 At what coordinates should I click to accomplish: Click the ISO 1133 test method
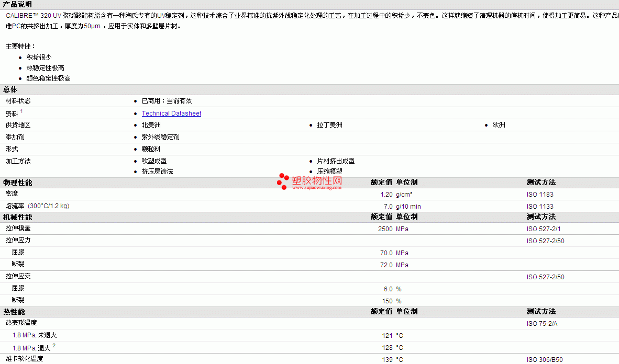[539, 207]
